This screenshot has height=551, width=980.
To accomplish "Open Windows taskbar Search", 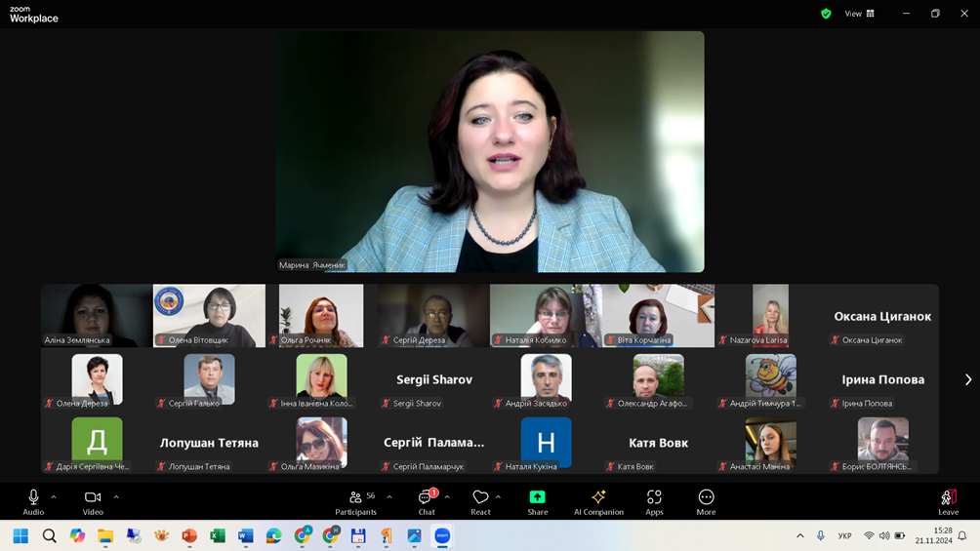I will pyautogui.click(x=50, y=536).
